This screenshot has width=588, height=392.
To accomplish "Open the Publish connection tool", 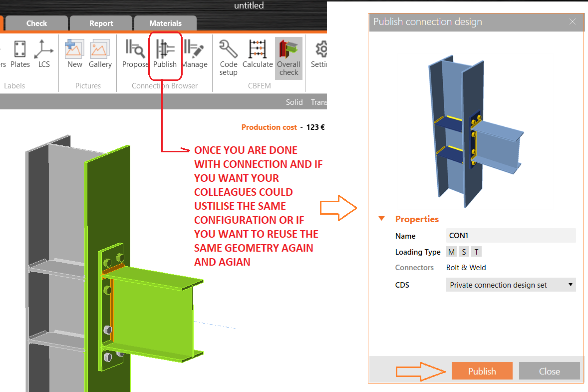I will 165,53.
